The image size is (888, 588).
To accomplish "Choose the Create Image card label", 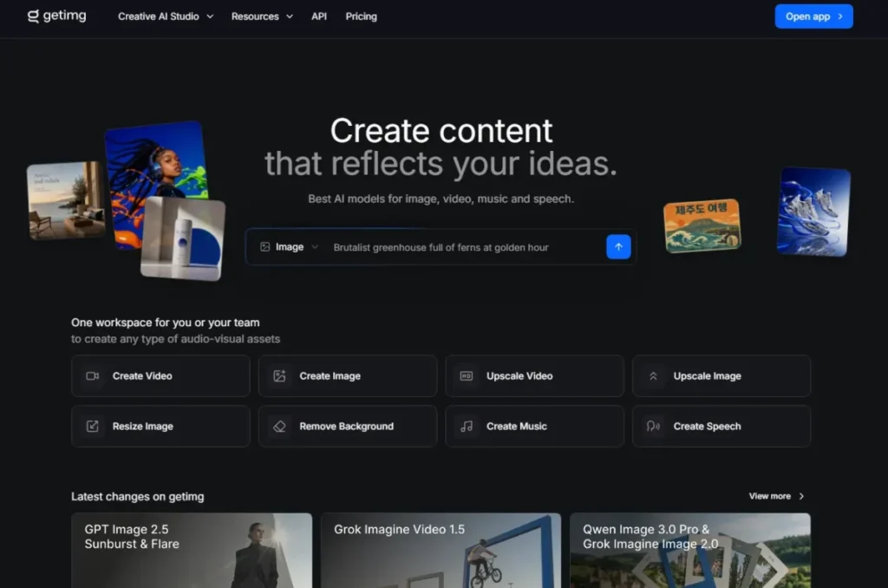I will pyautogui.click(x=330, y=376).
